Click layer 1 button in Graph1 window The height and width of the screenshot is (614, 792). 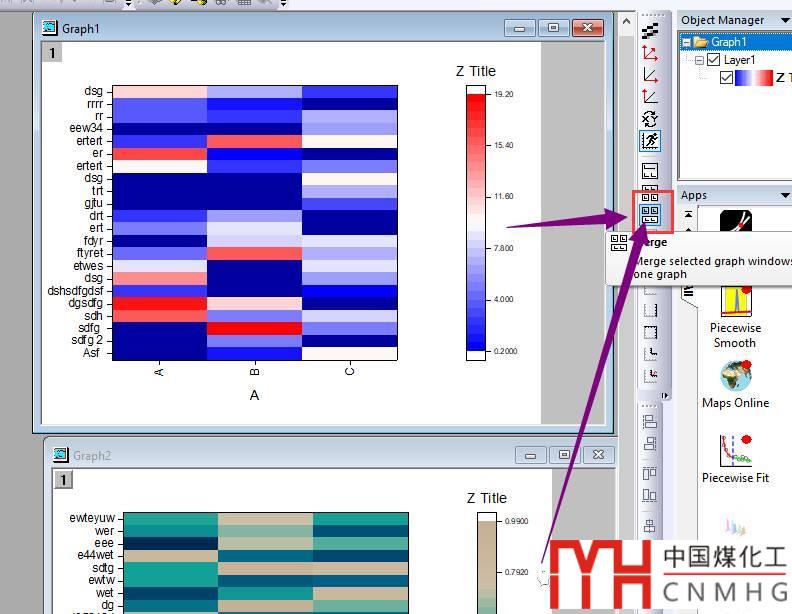(51, 52)
